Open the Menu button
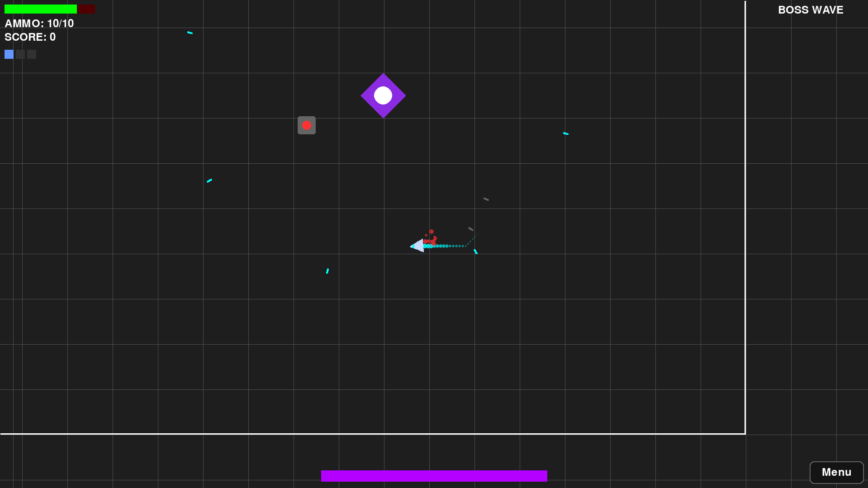 836,472
